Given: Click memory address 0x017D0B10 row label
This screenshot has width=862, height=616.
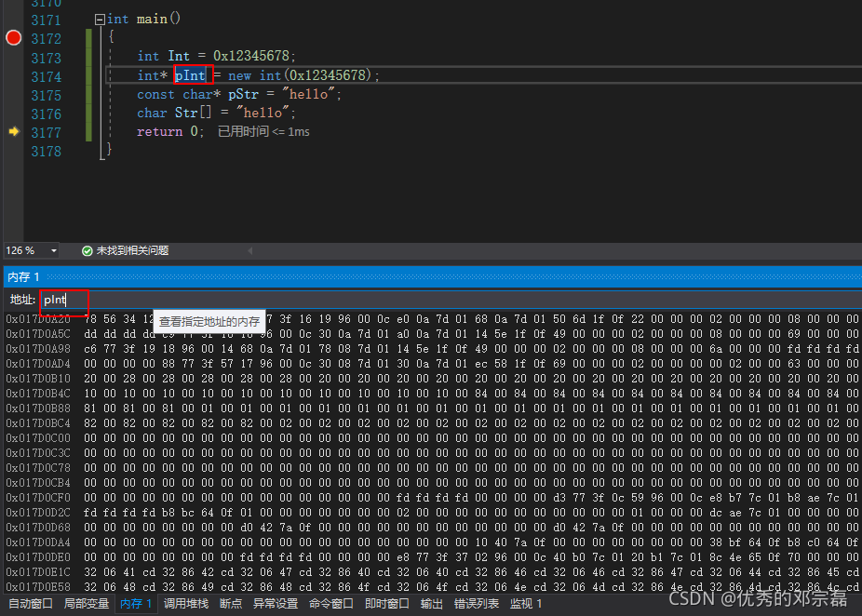Looking at the screenshot, I should (x=38, y=379).
